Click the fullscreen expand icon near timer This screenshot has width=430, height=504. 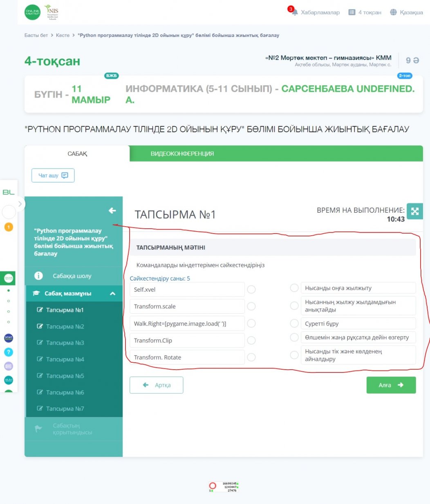click(x=414, y=211)
